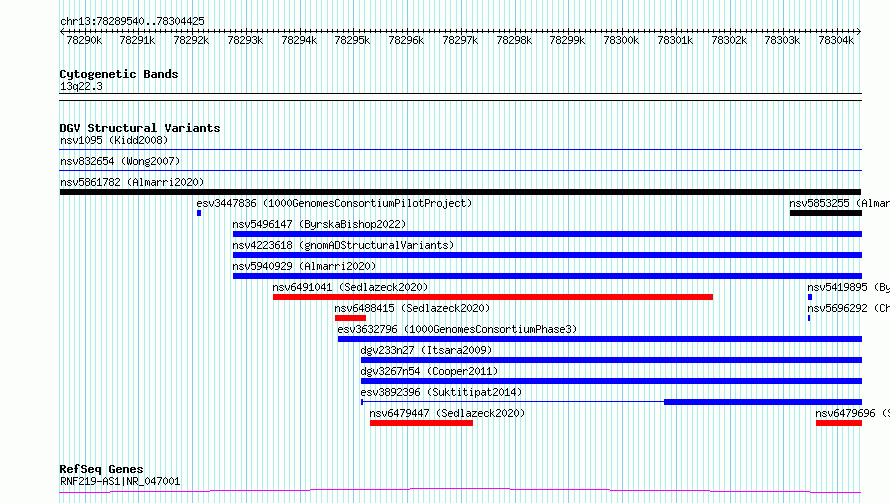The height and width of the screenshot is (503, 890).
Task: Select the nsv5496147 blue variant bar
Action: pos(547,234)
